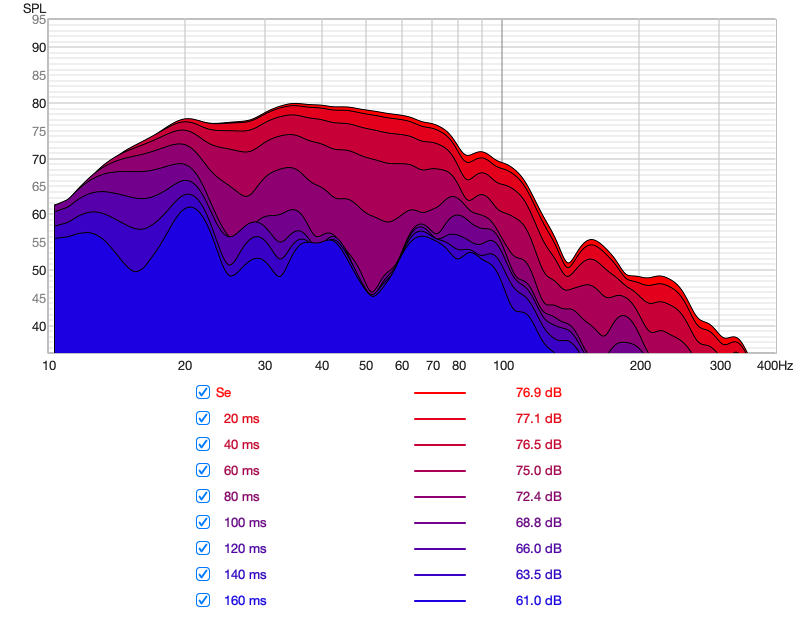
Task: Click the "120 ms" legend label text
Action: (x=245, y=548)
